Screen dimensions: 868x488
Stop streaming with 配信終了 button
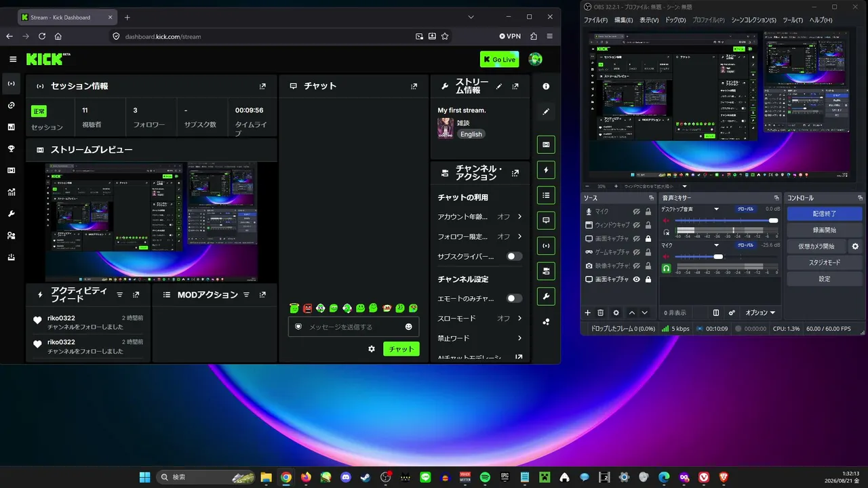825,213
